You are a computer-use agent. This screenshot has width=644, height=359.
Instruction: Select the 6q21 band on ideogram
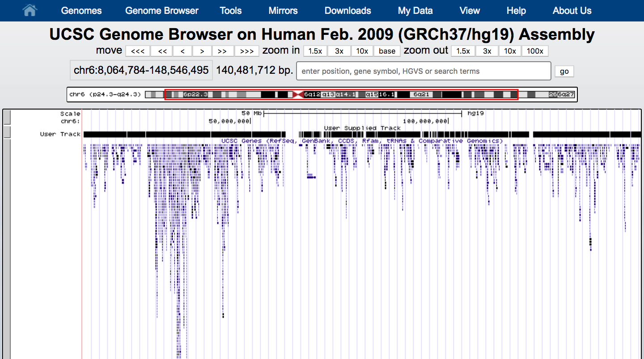point(421,94)
